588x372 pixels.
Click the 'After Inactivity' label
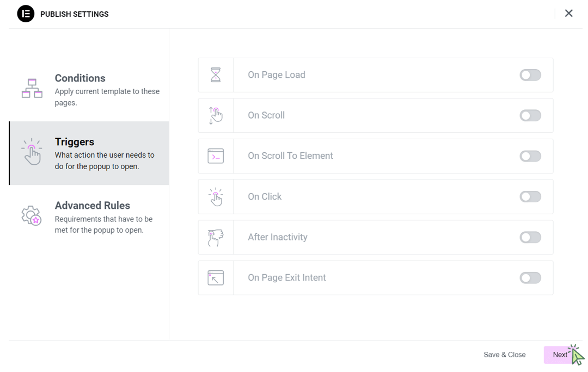point(278,237)
